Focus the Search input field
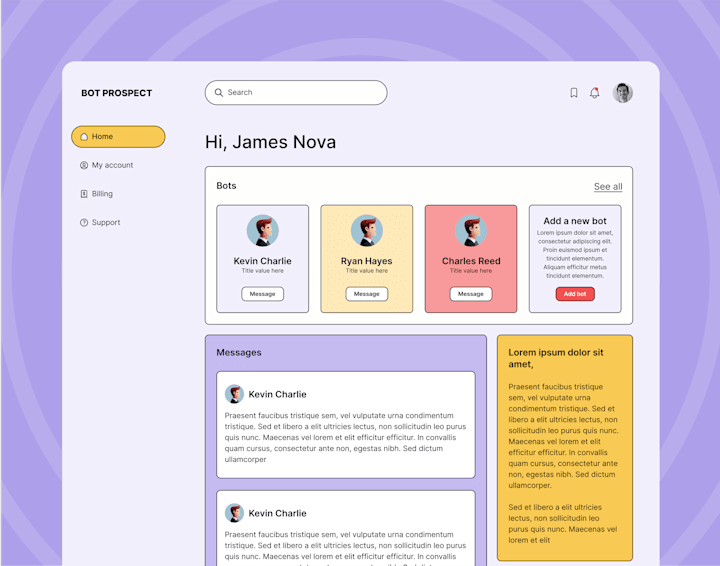 296,93
